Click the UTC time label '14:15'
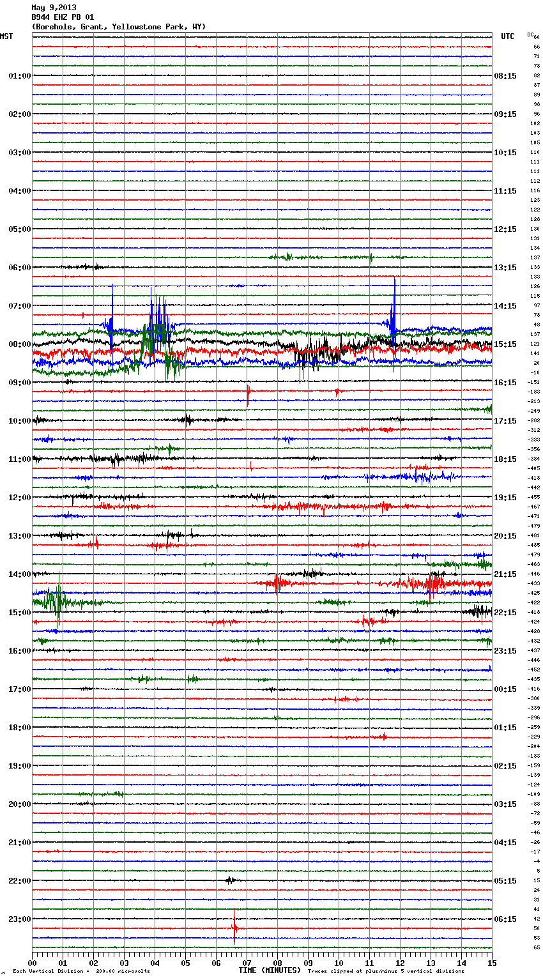Image resolution: width=543 pixels, height=980 pixels. (505, 306)
